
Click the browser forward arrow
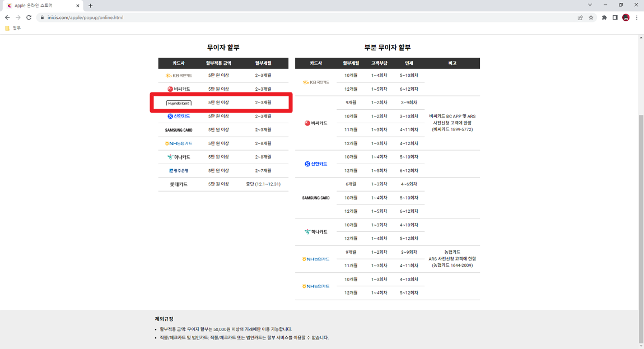tap(18, 17)
